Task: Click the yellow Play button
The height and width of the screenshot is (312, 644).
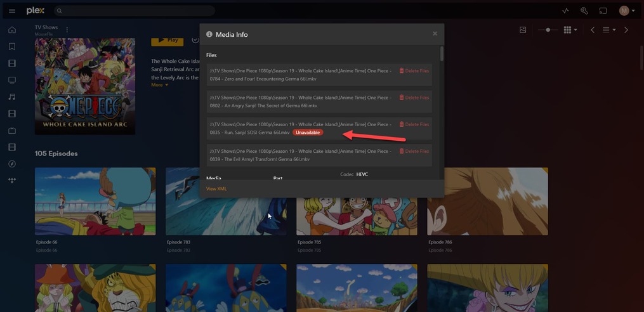Action: coord(168,40)
